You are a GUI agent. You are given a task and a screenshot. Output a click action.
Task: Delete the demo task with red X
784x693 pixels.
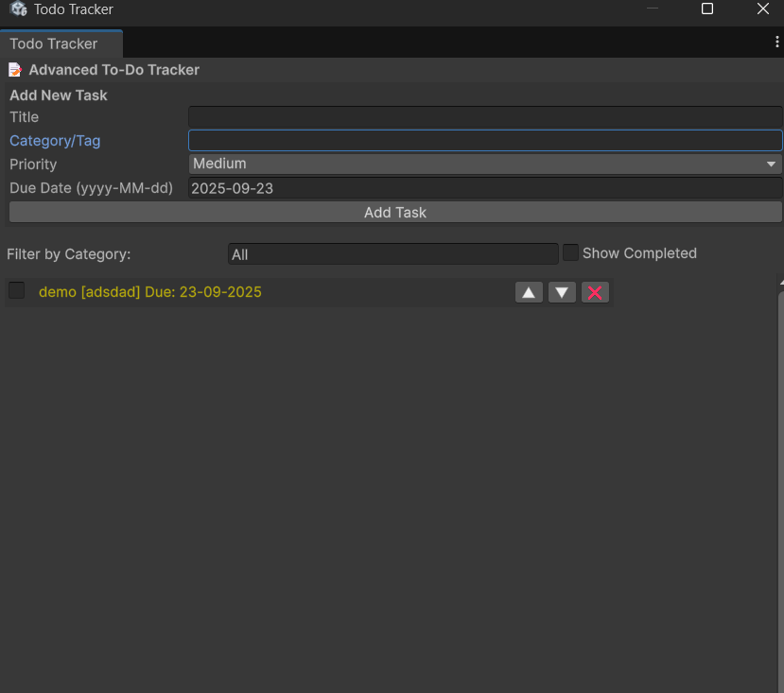(595, 292)
